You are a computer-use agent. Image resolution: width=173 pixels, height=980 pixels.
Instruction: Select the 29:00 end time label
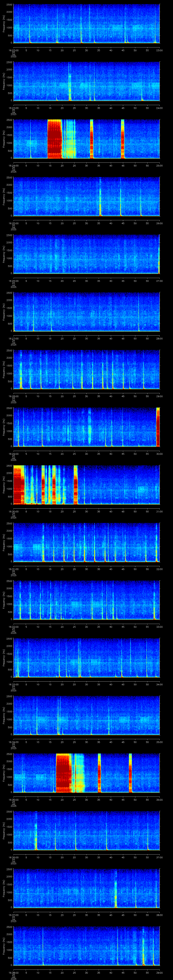click(x=159, y=396)
